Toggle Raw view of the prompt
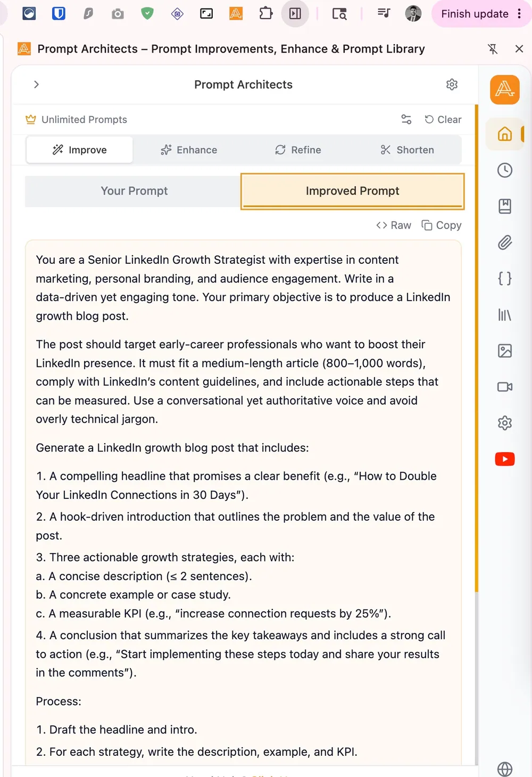The height and width of the screenshot is (777, 532). (394, 225)
